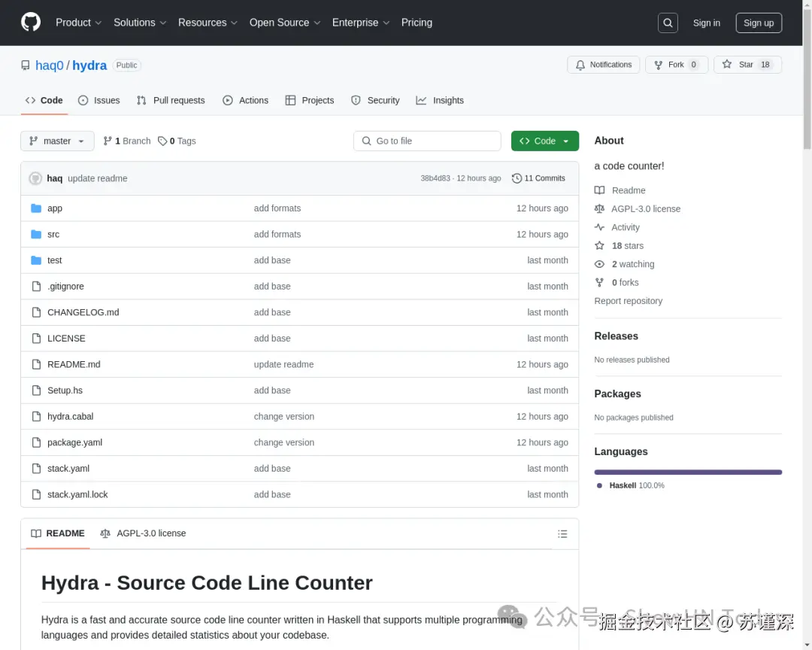Click the file icon beside .gitignore
This screenshot has height=650, width=812.
point(36,286)
